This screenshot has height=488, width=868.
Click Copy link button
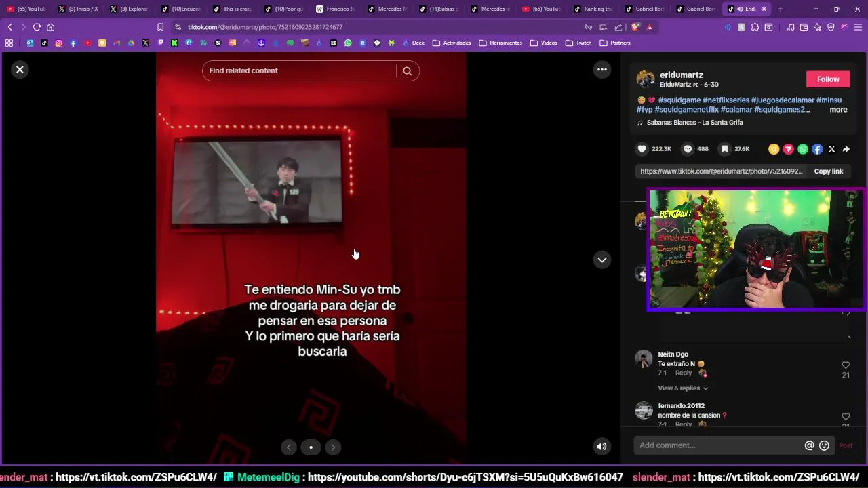pos(829,171)
